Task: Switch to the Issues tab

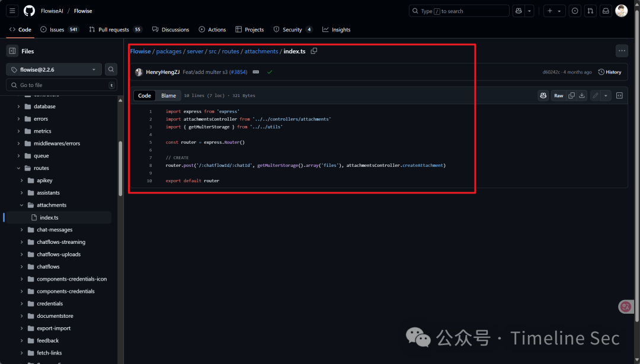Action: point(59,30)
